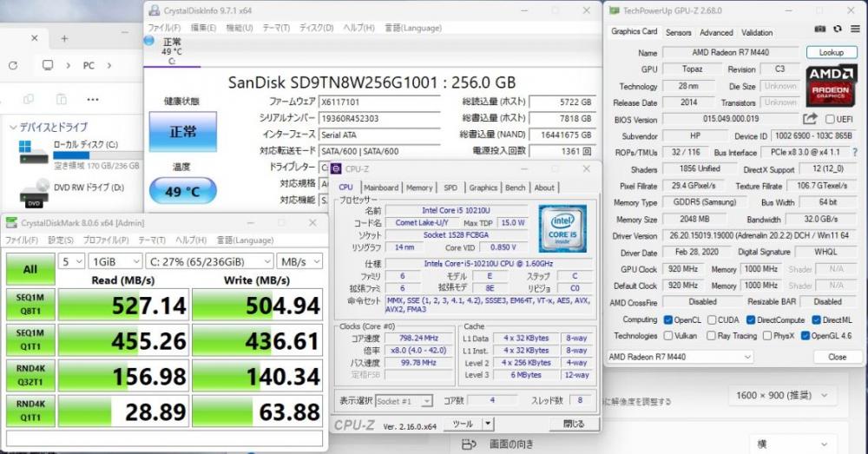Viewport: 868px width, 454px height.
Task: Add a new Explorer tab with plus icon
Action: (64, 38)
